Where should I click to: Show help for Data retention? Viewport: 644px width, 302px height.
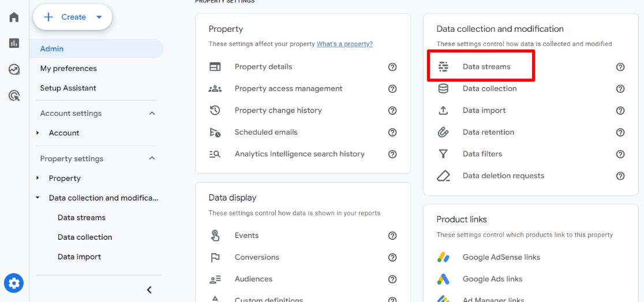[x=620, y=132]
